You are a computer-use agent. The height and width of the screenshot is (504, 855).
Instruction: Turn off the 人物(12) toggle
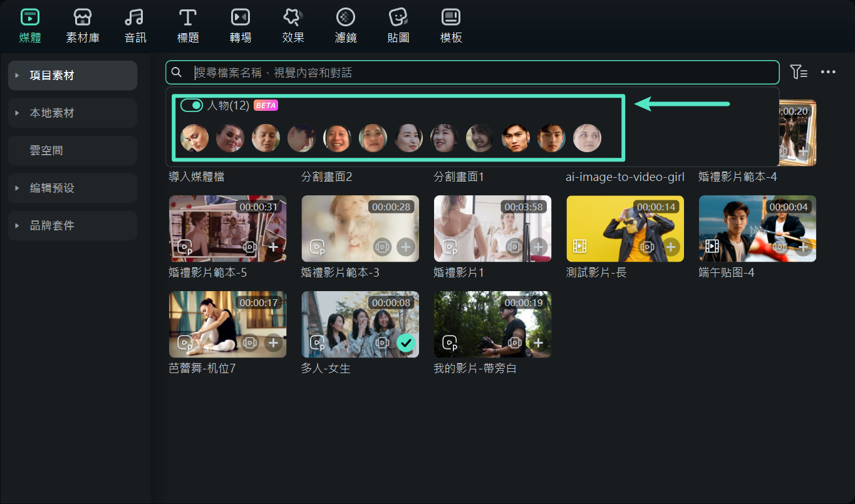click(192, 105)
